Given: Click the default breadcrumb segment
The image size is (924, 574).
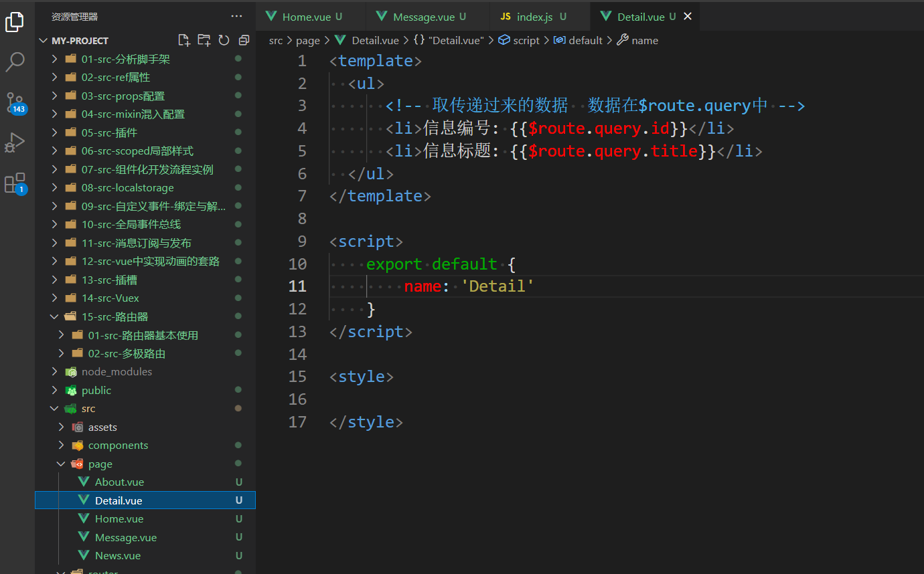Looking at the screenshot, I should coord(578,40).
